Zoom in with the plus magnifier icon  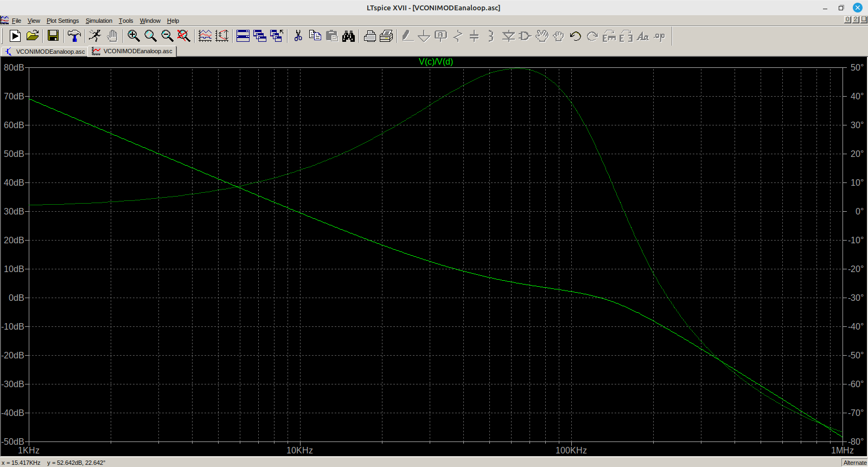(x=133, y=36)
